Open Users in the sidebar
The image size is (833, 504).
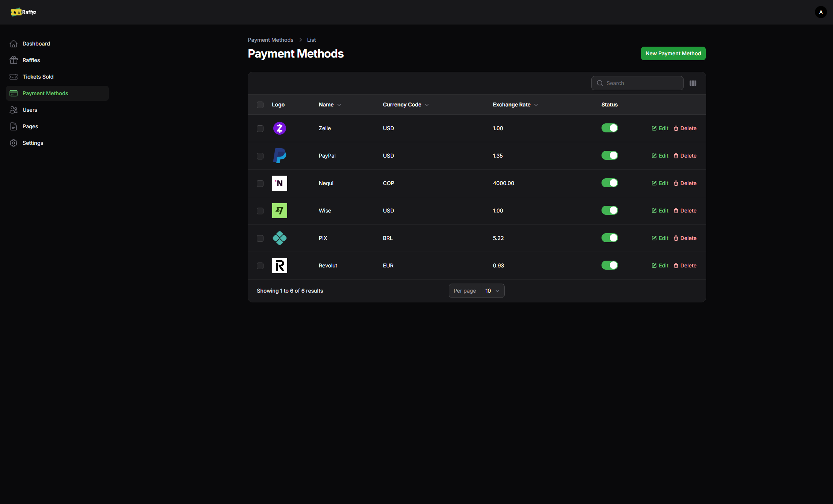click(30, 110)
